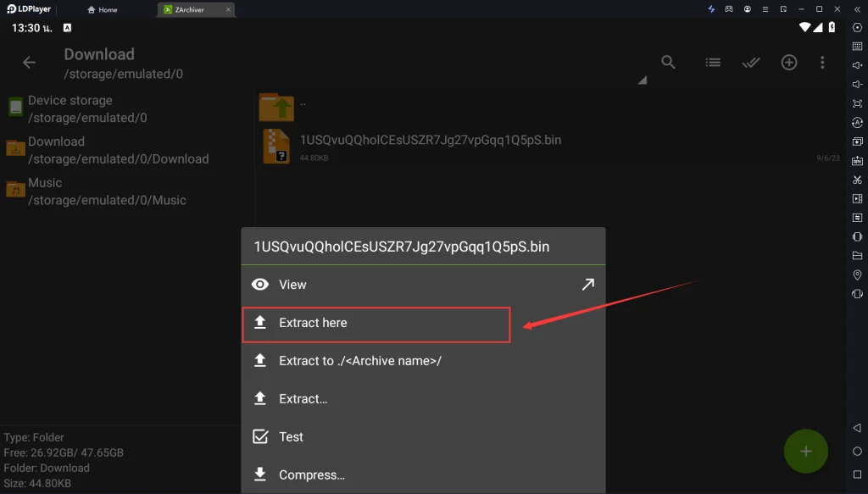The height and width of the screenshot is (494, 868).
Task: Open LDPlayer settings hexagon icon
Action: (857, 28)
